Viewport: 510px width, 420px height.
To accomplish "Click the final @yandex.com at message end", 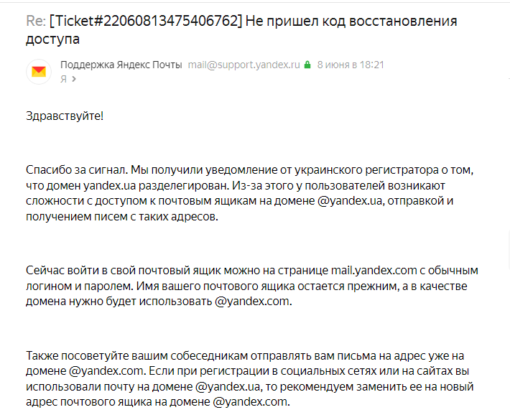I will pyautogui.click(x=250, y=402).
